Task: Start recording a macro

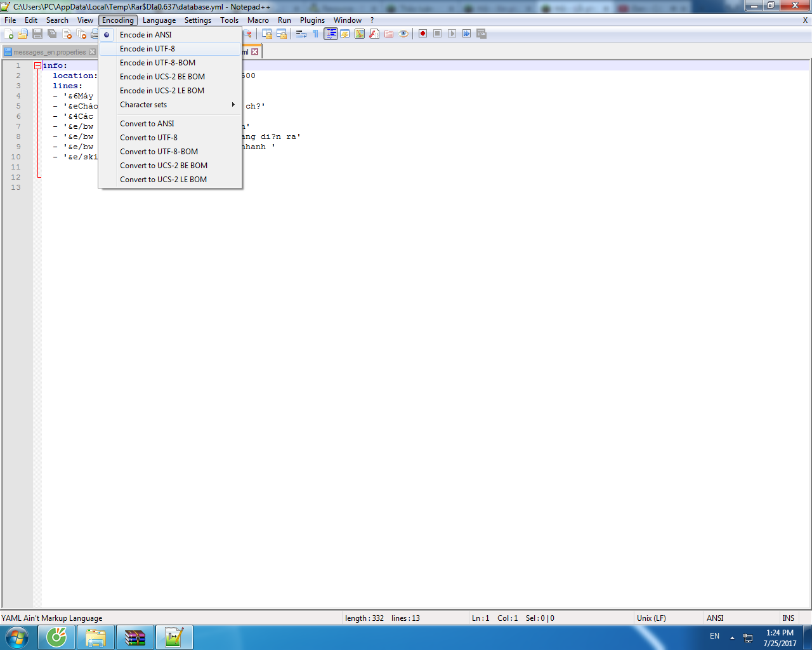Action: 423,34
